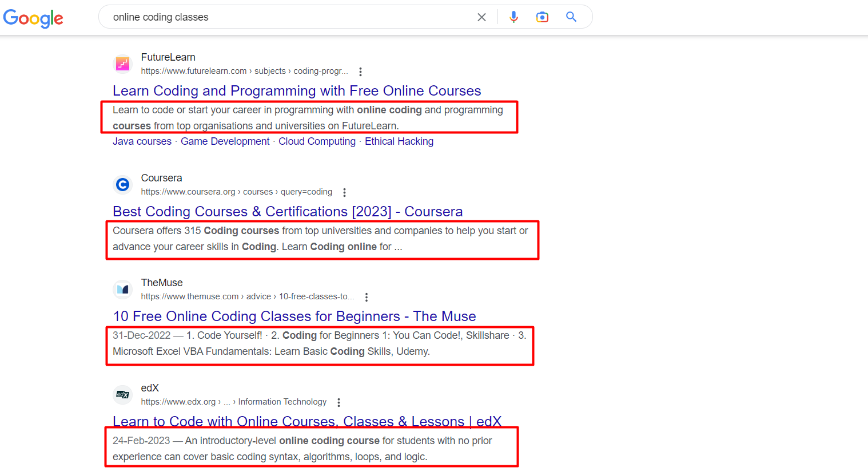Click snippet dated 24-Feb-2023
The width and height of the screenshot is (868, 471).
point(302,449)
